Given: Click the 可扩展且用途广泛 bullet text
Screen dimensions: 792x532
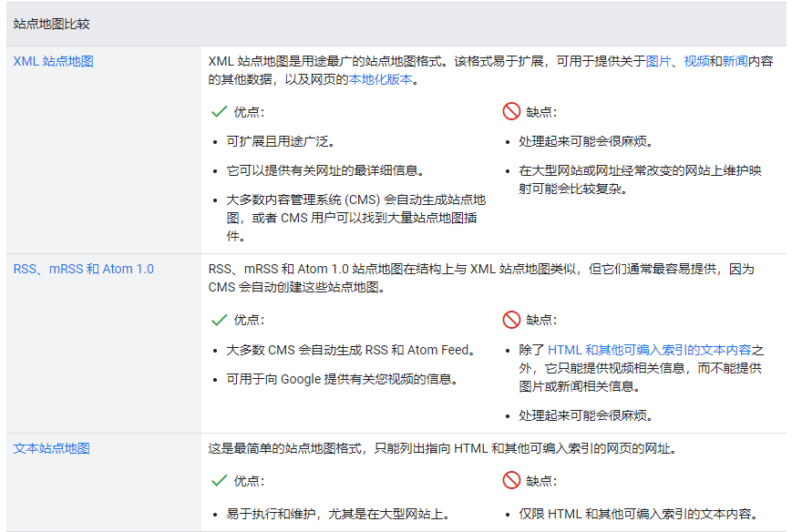Looking at the screenshot, I should [281, 142].
